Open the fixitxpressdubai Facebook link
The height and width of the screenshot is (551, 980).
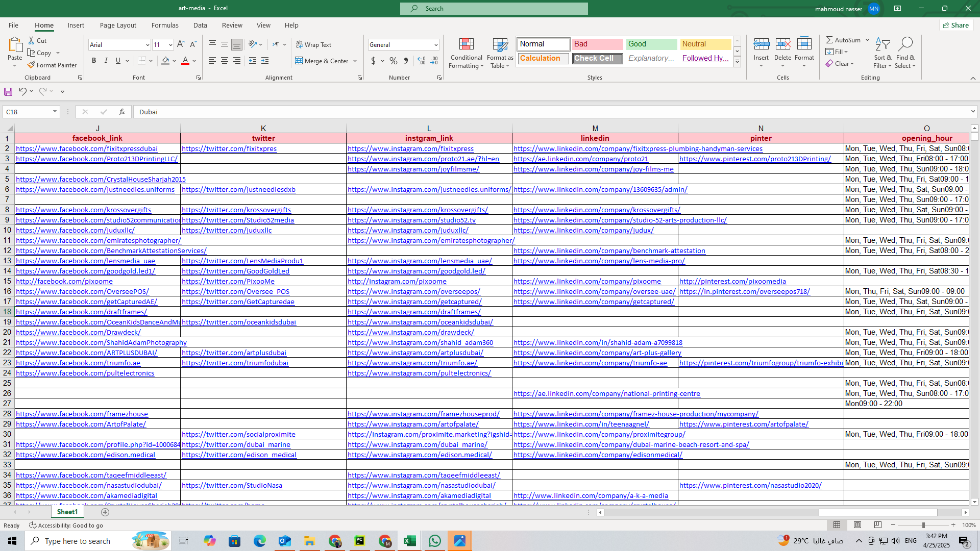[x=87, y=148]
